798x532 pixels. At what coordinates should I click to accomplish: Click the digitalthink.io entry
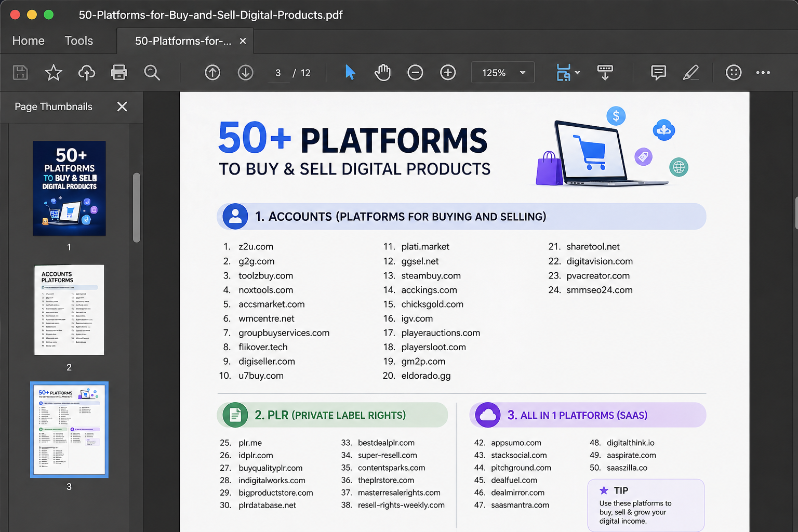pyautogui.click(x=630, y=443)
